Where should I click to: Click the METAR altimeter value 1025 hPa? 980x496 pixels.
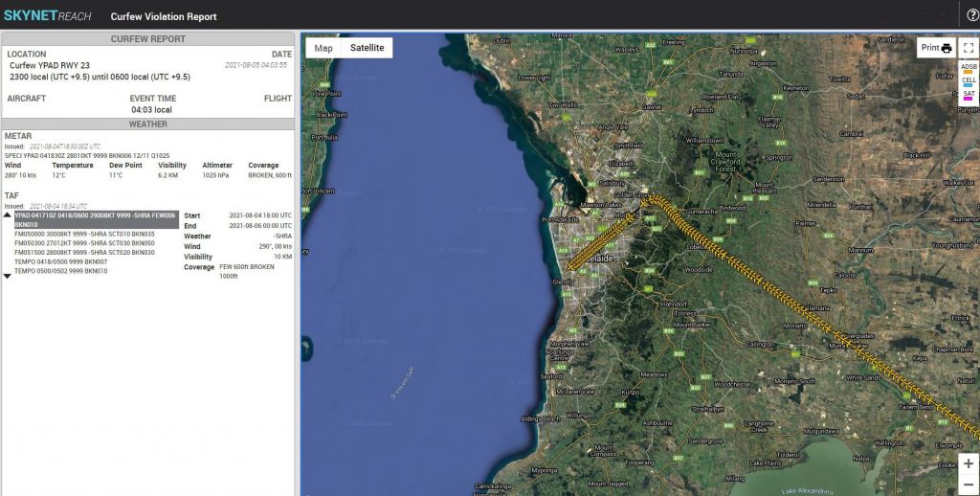215,176
